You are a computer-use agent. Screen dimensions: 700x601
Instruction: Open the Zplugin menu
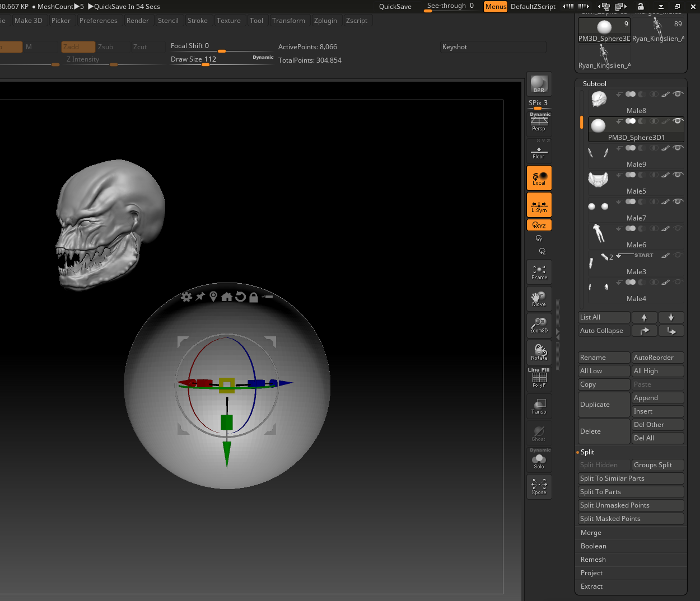325,21
